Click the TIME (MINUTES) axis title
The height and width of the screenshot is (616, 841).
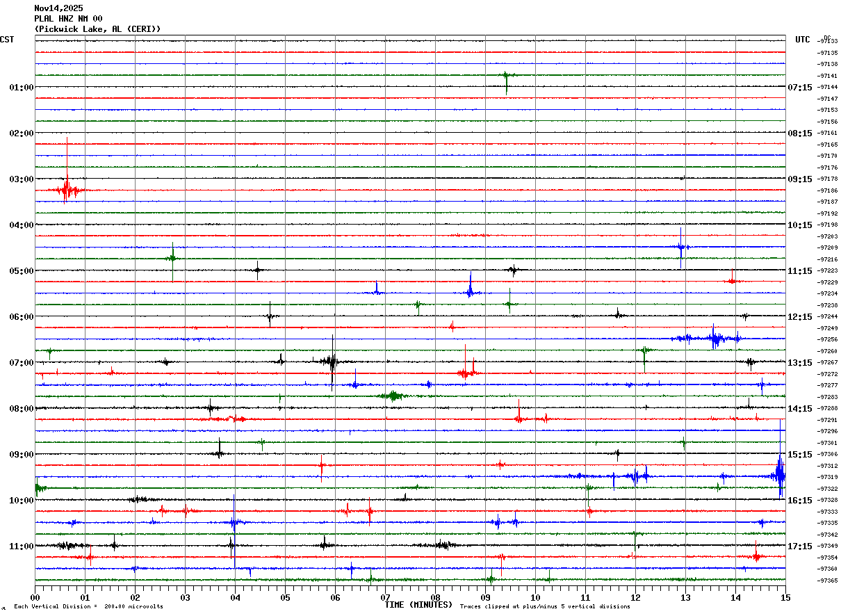point(418,605)
